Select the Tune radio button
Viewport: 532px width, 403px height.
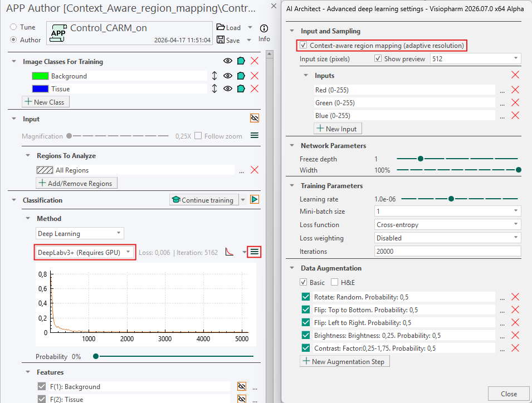point(12,27)
